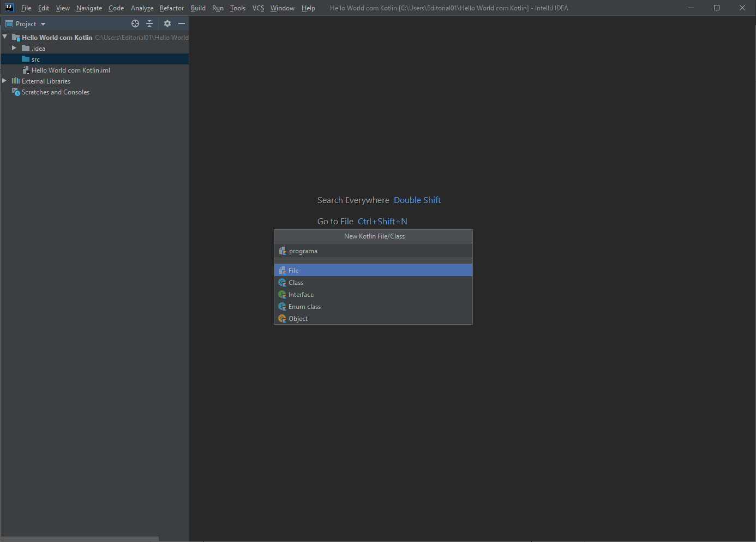The image size is (756, 542).
Task: Expand the .idea folder
Action: pos(14,48)
